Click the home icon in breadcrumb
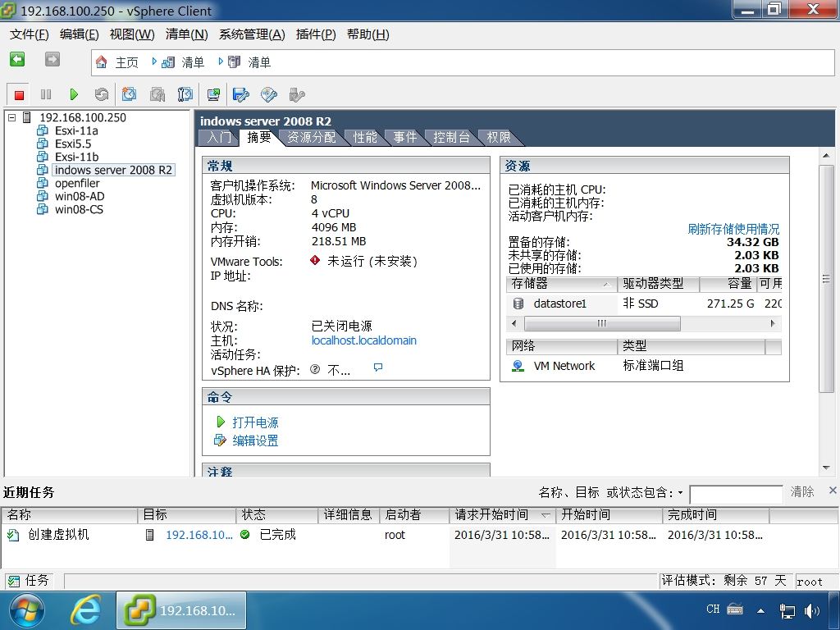This screenshot has height=630, width=840. pos(101,62)
